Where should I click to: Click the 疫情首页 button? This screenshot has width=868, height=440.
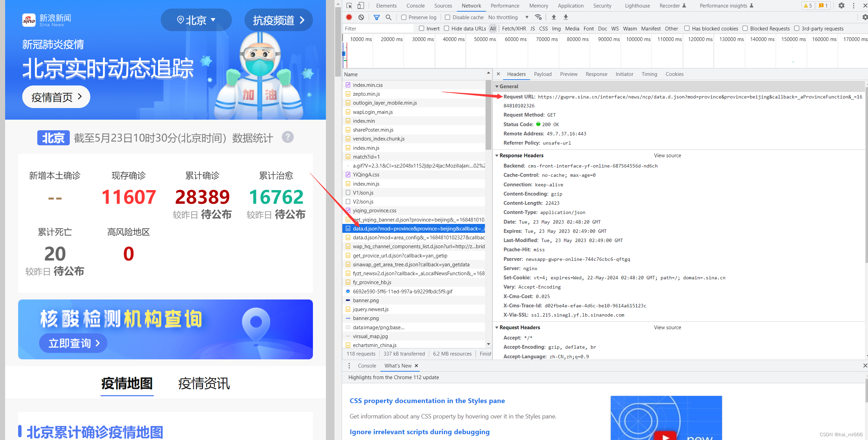(x=56, y=97)
